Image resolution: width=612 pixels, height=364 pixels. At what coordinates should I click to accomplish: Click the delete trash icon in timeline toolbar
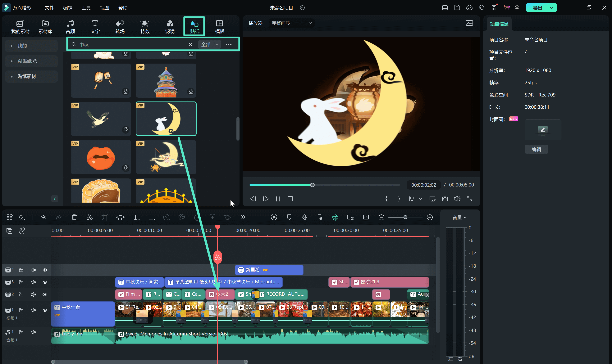coord(74,217)
